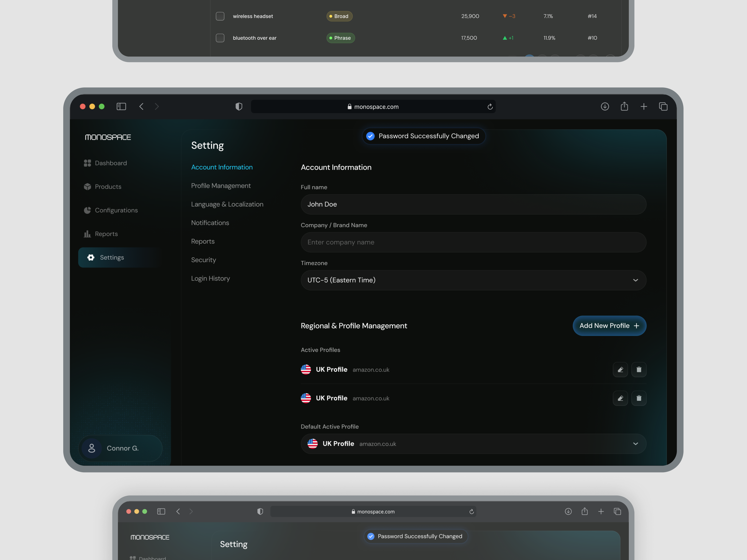
Task: Select the Login History settings tab
Action: coord(210,278)
